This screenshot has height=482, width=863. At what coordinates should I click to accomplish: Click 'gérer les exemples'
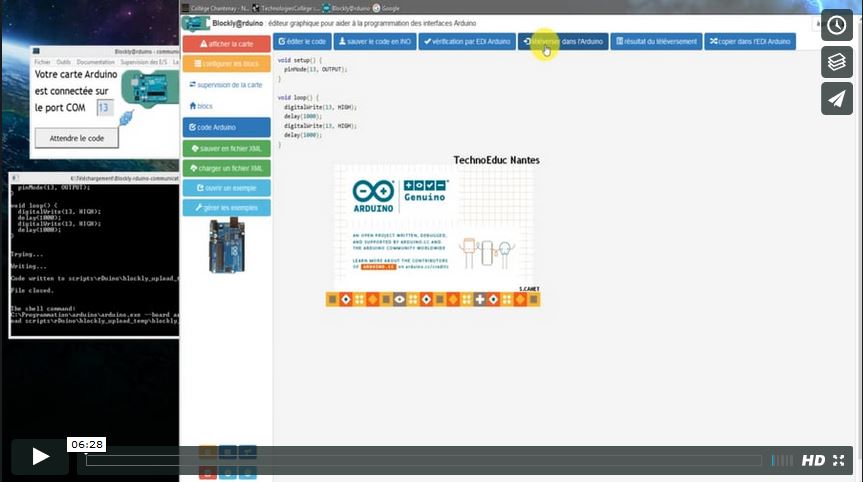227,208
